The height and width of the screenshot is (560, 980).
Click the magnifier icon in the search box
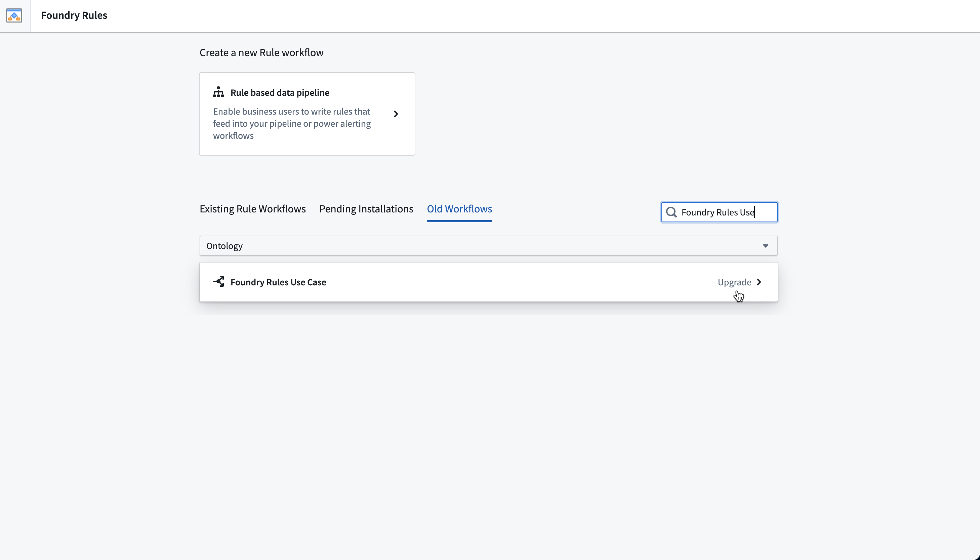click(671, 212)
